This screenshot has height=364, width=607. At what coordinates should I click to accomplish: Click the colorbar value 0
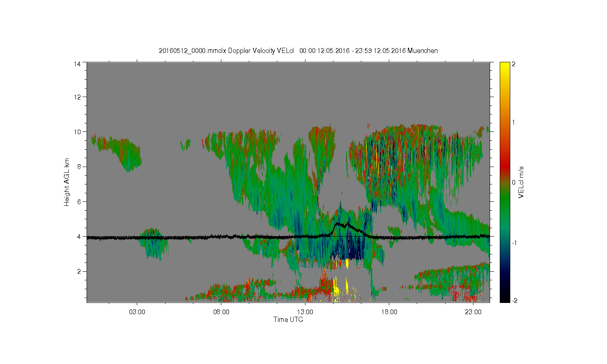(514, 182)
